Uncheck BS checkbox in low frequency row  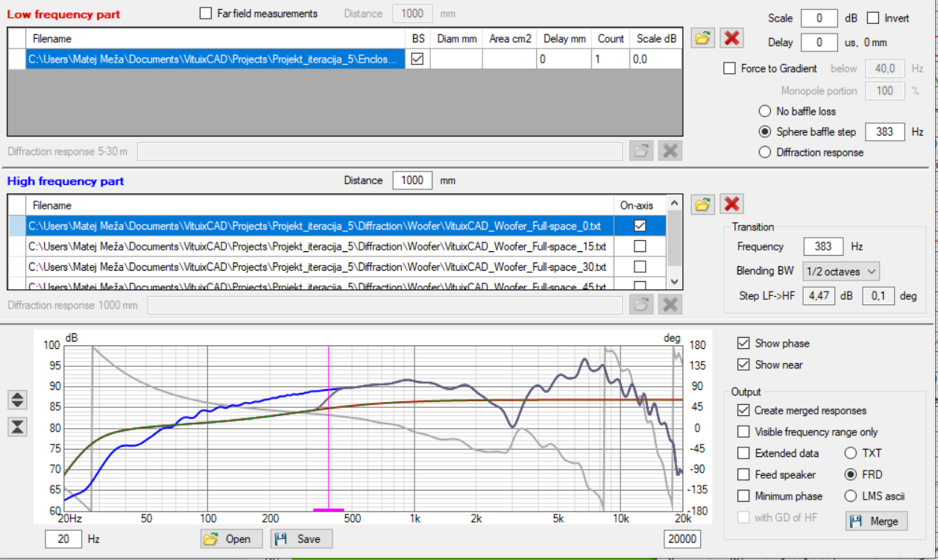pyautogui.click(x=418, y=59)
